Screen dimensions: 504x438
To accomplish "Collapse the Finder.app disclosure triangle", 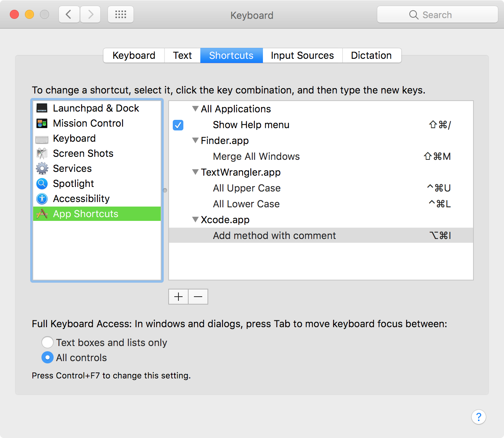I will tap(195, 141).
